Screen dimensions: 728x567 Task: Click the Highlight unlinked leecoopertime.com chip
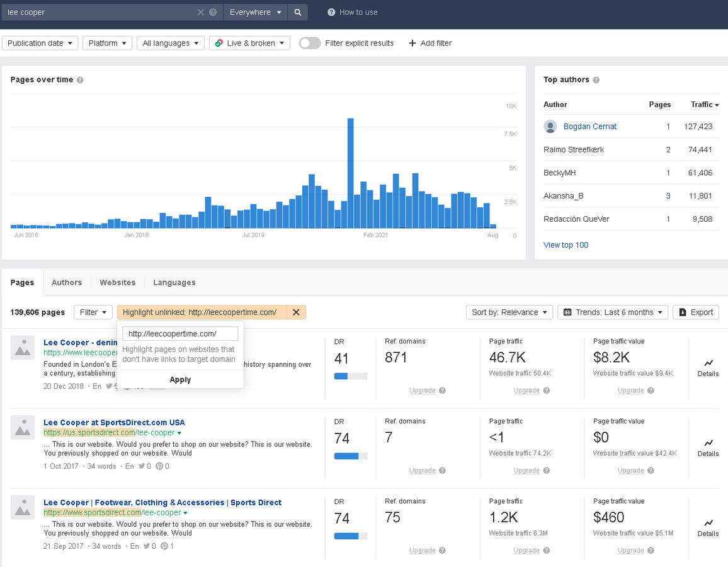pyautogui.click(x=202, y=312)
